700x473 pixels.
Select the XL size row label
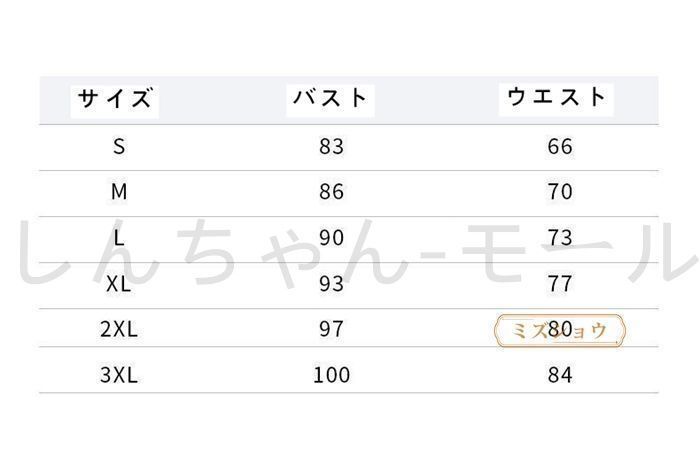tap(119, 284)
